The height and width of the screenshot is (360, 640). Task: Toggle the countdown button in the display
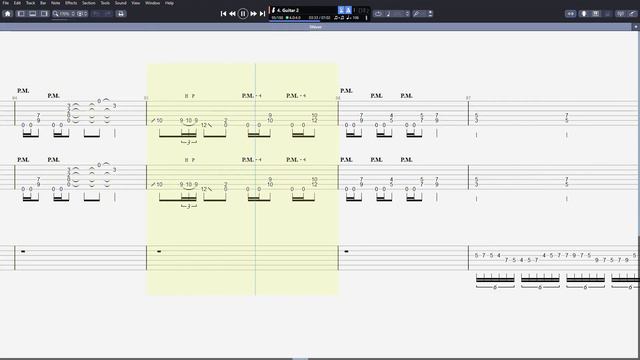[341, 10]
